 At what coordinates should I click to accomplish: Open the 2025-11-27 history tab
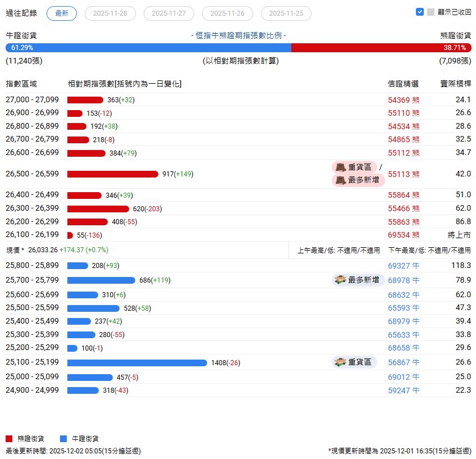(169, 13)
